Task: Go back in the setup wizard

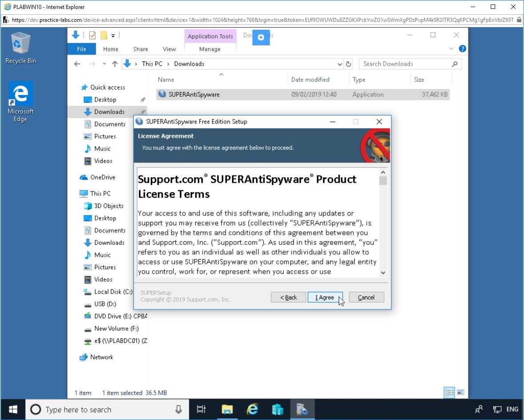Action: (288, 297)
